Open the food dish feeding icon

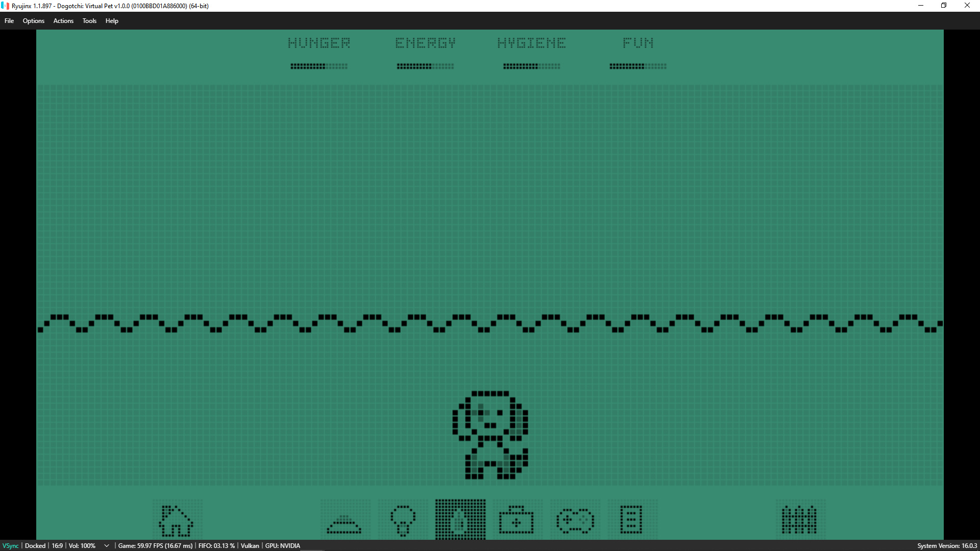coord(344,520)
